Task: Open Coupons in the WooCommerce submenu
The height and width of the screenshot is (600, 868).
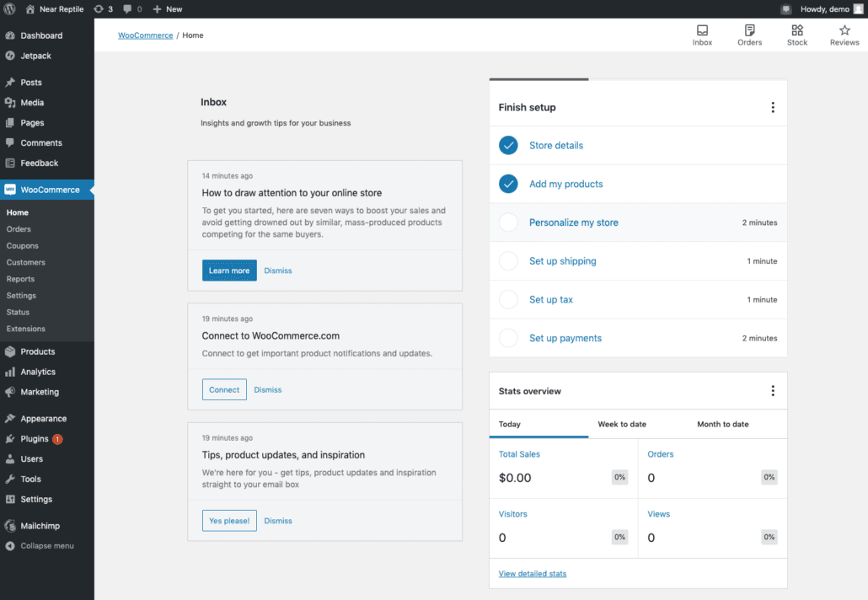Action: tap(23, 246)
